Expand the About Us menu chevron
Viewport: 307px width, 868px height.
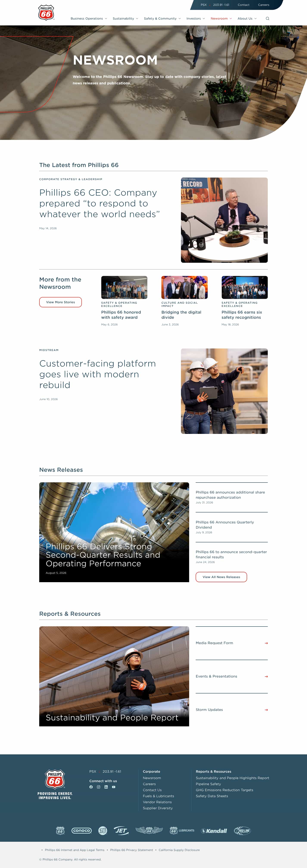coord(255,19)
